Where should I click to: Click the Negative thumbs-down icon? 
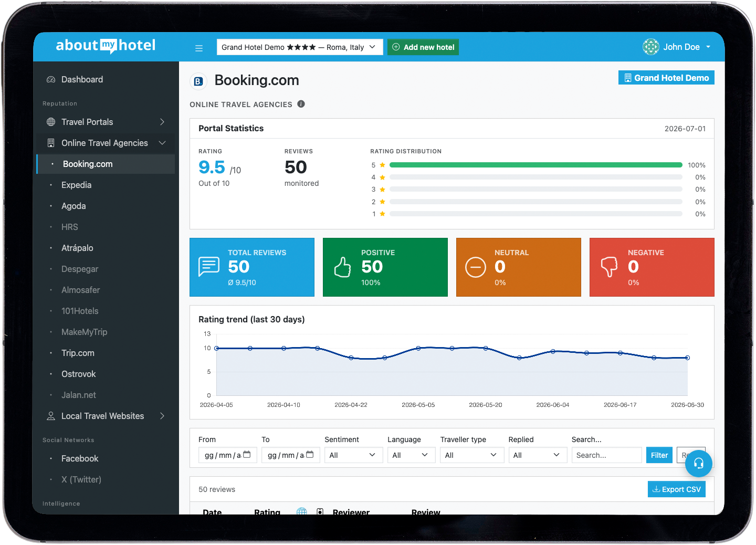tap(609, 267)
